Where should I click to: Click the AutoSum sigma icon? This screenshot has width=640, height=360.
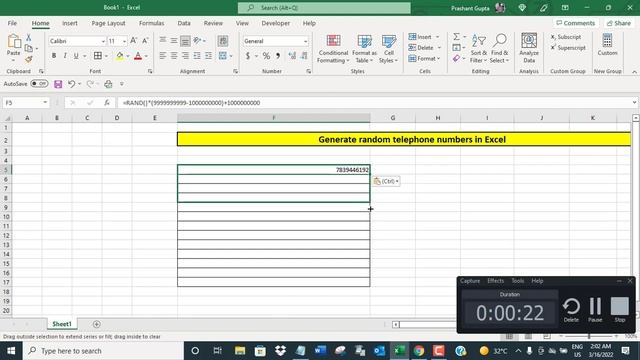pyautogui.click(x=456, y=37)
